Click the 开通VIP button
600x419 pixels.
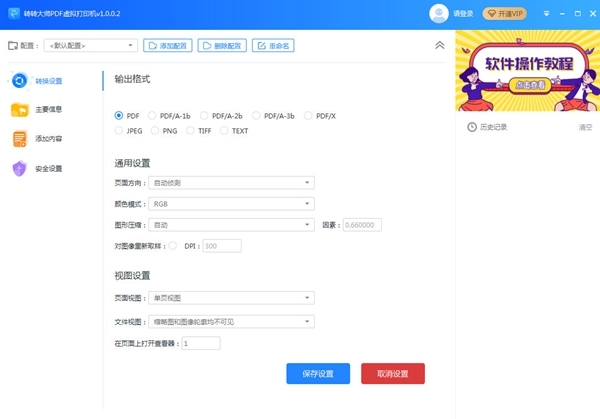(505, 14)
